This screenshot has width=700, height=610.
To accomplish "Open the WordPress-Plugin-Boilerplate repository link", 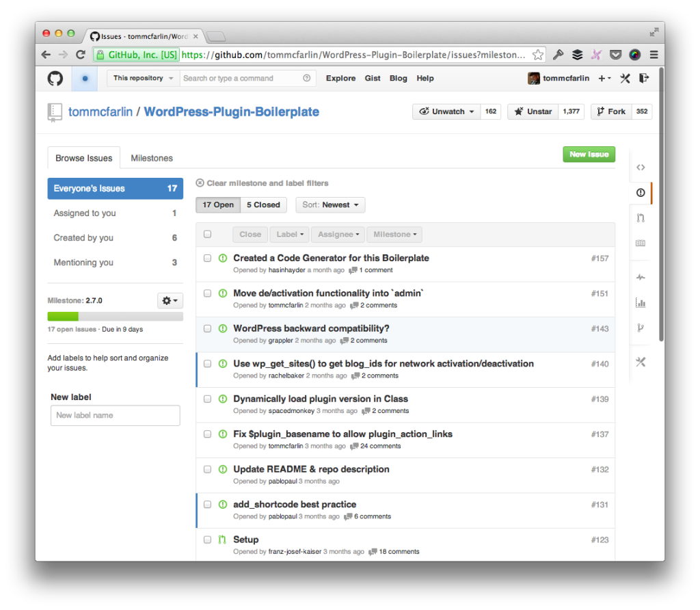I will pyautogui.click(x=231, y=111).
